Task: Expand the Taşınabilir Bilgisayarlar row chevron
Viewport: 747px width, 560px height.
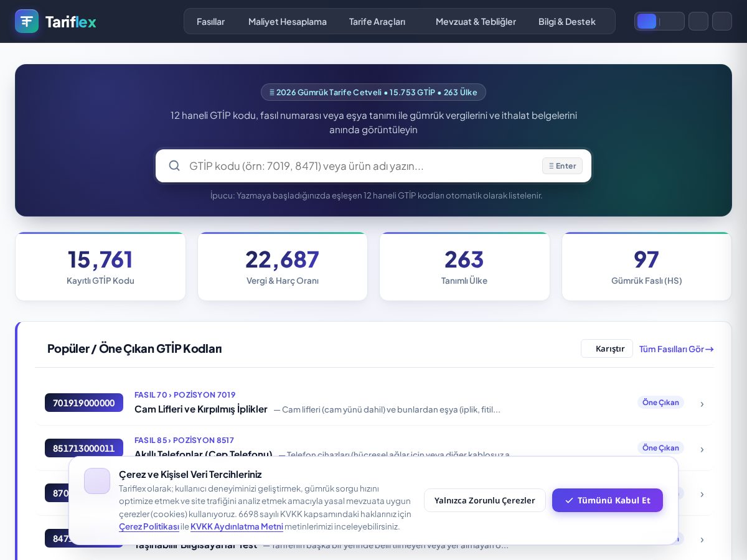Action: click(702, 540)
